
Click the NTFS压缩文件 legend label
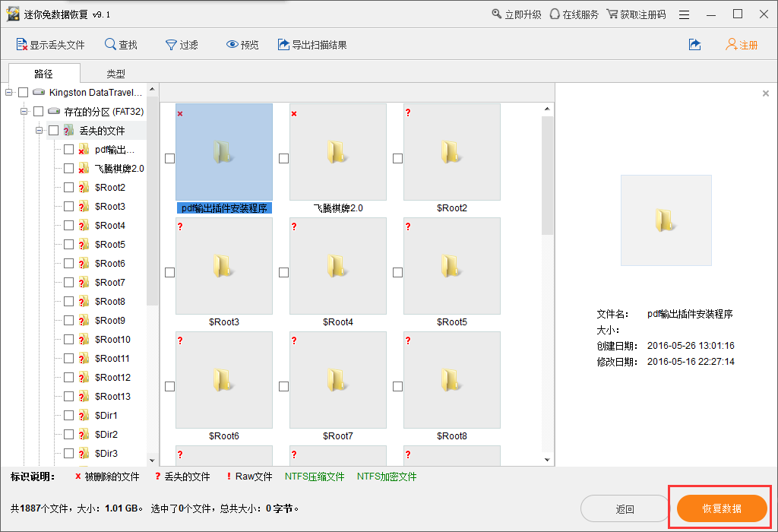click(315, 477)
